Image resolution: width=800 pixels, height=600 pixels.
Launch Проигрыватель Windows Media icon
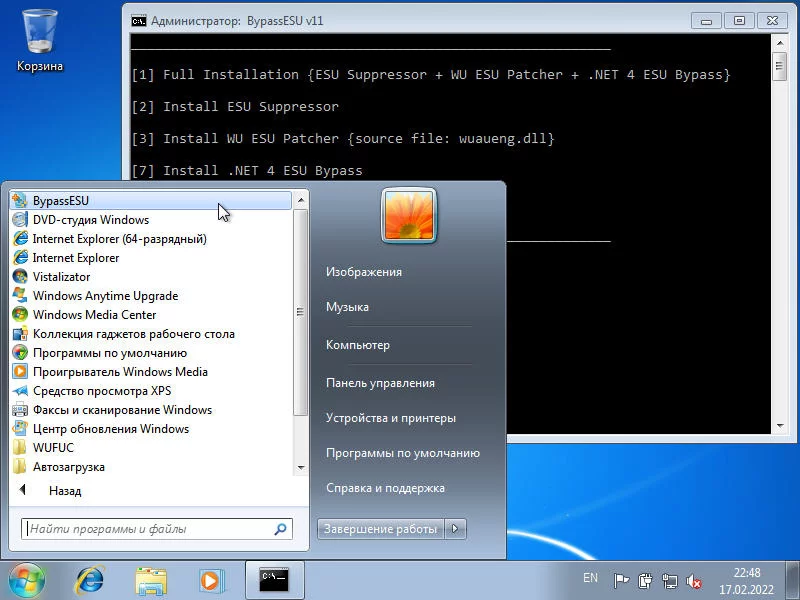20,371
